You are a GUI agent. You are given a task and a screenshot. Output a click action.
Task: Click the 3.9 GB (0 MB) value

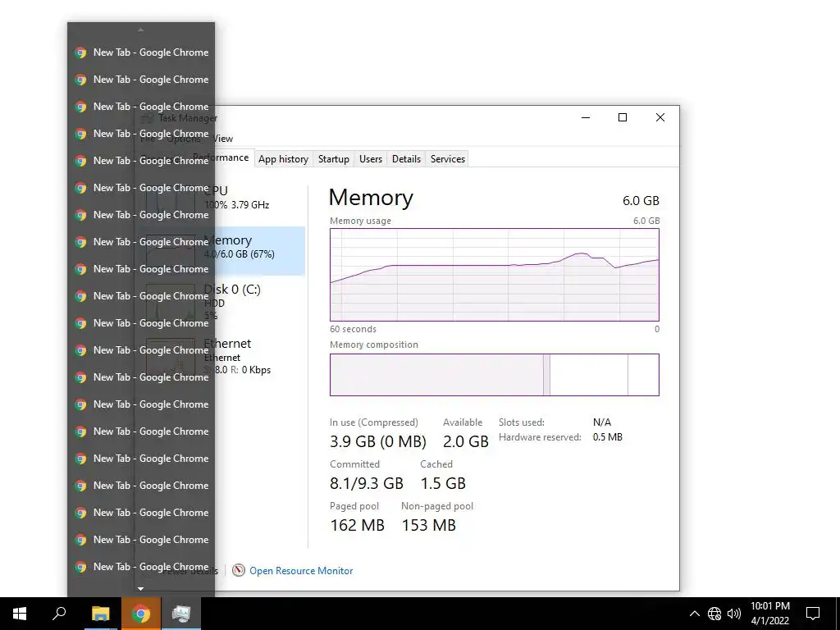pyautogui.click(x=377, y=441)
